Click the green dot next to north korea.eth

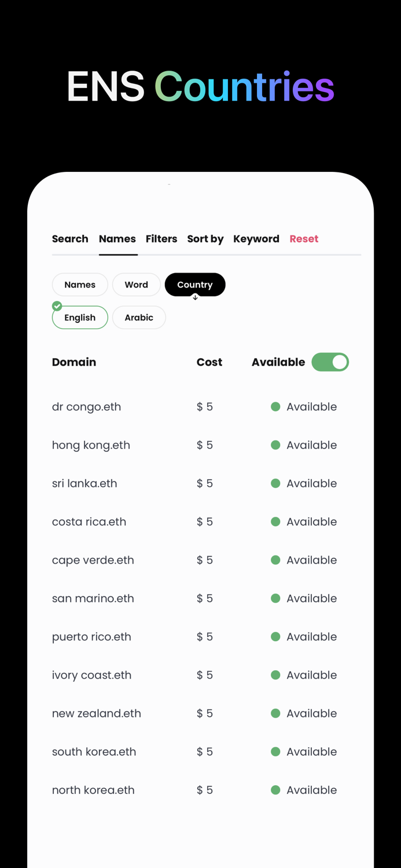(x=275, y=789)
